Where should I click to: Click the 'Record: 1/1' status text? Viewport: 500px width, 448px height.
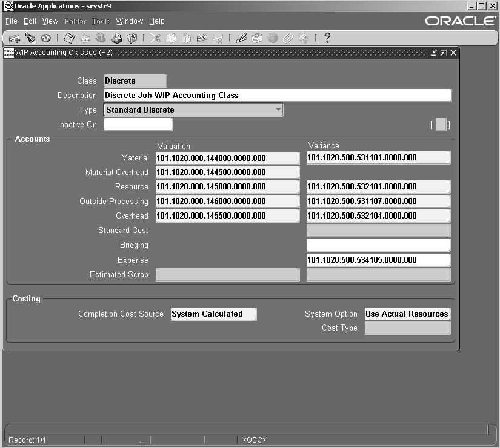tap(27, 440)
